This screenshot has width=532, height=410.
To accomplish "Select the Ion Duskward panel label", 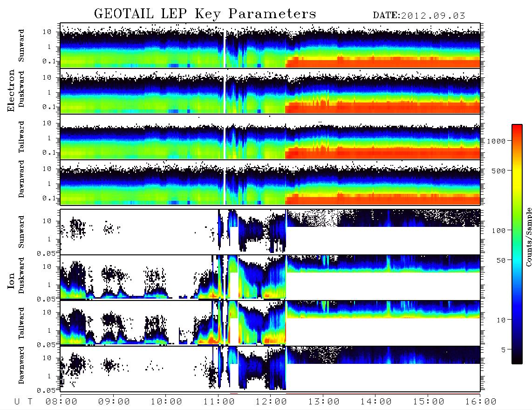I will 21,276.
